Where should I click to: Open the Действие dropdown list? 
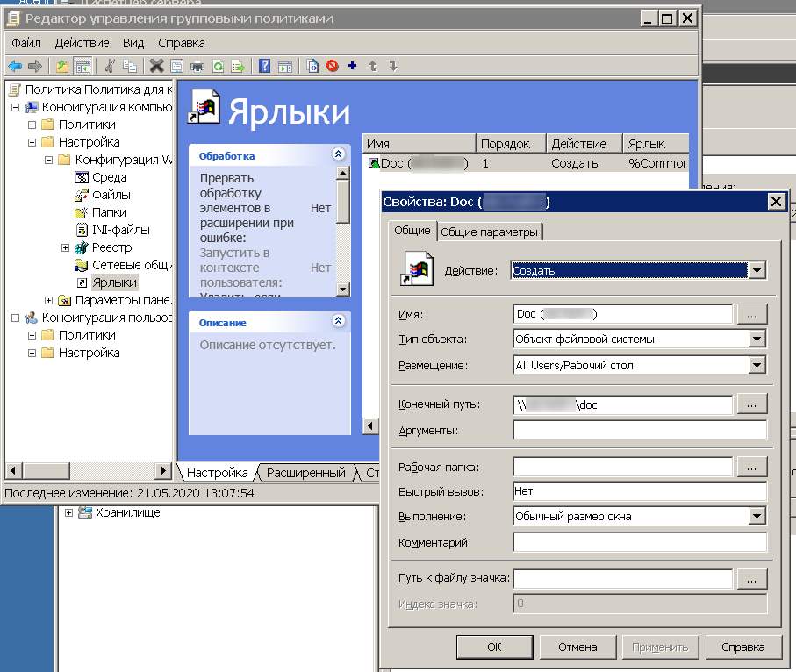[x=757, y=271]
